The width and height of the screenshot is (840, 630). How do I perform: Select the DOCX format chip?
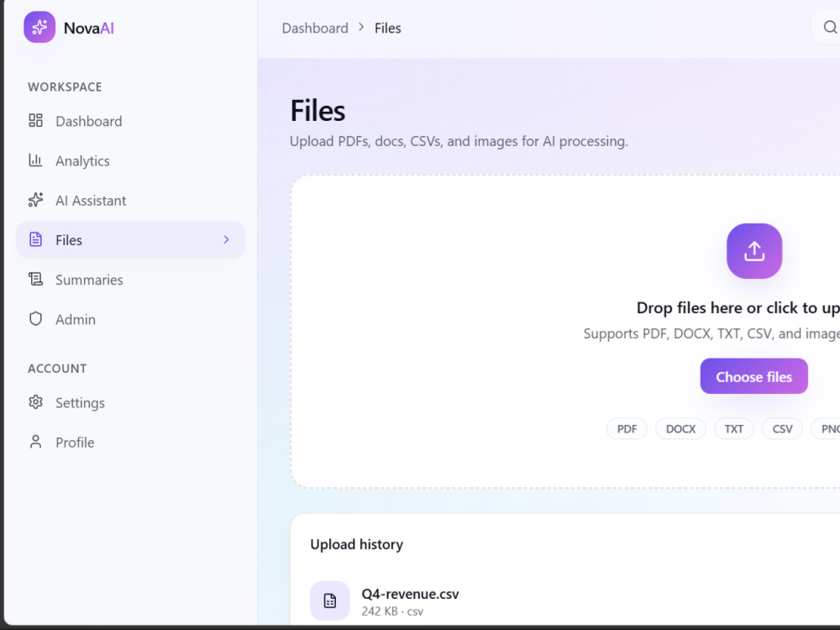pos(680,429)
